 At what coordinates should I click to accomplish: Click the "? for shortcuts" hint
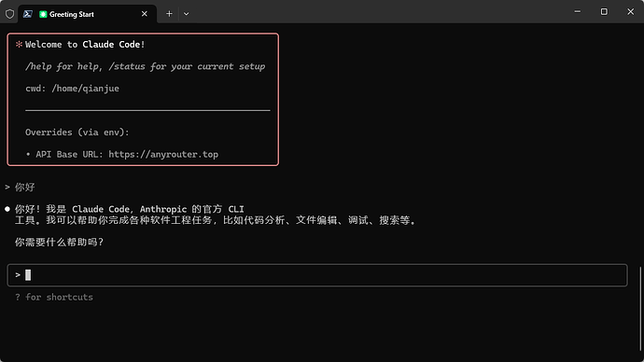pyautogui.click(x=54, y=297)
